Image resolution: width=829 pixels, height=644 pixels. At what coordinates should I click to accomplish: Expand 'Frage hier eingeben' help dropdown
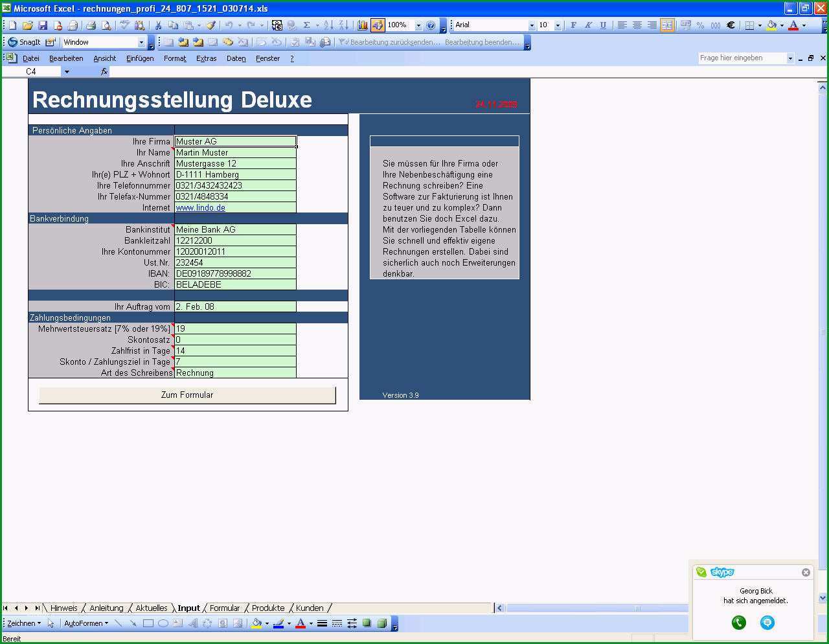(790, 58)
